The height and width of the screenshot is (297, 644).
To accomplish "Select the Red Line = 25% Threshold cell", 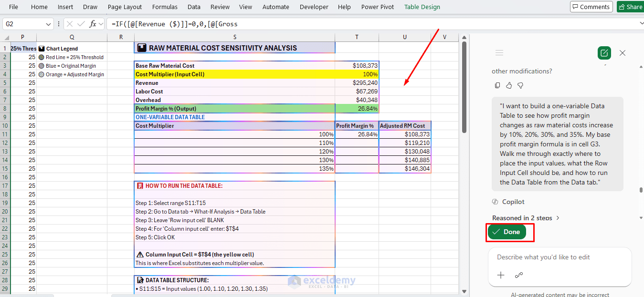I will click(x=72, y=57).
